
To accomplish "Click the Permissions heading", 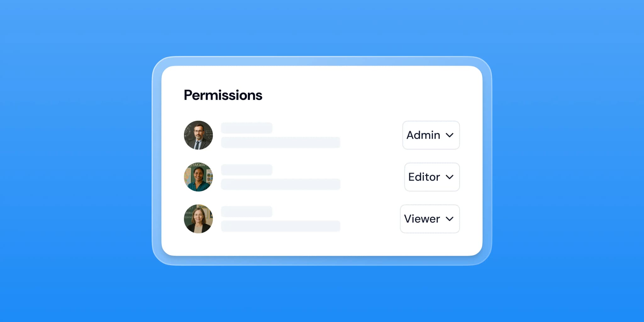I will (x=223, y=95).
